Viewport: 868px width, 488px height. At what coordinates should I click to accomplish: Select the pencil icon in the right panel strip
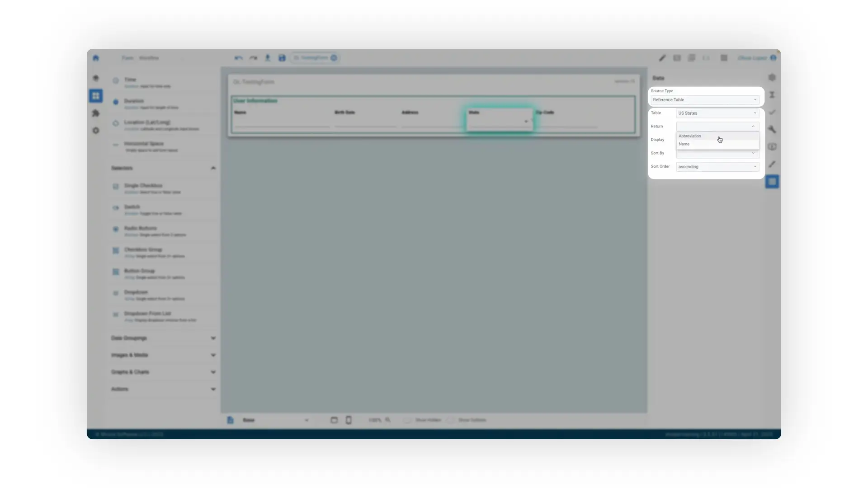pyautogui.click(x=773, y=164)
